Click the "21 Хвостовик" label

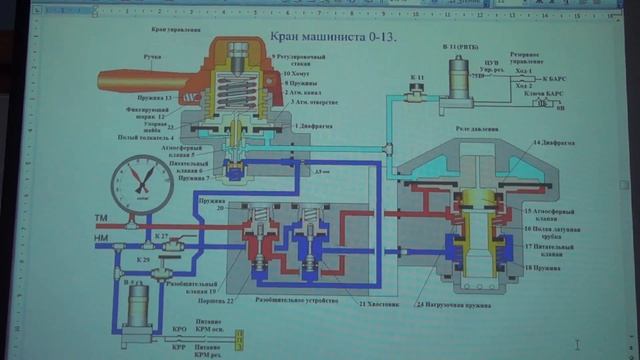[379, 304]
